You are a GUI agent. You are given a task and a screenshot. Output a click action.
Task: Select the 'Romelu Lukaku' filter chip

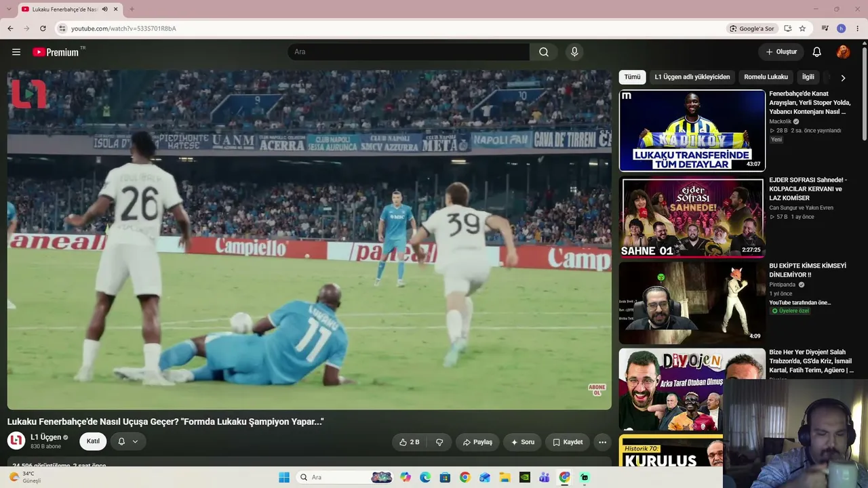click(x=766, y=77)
